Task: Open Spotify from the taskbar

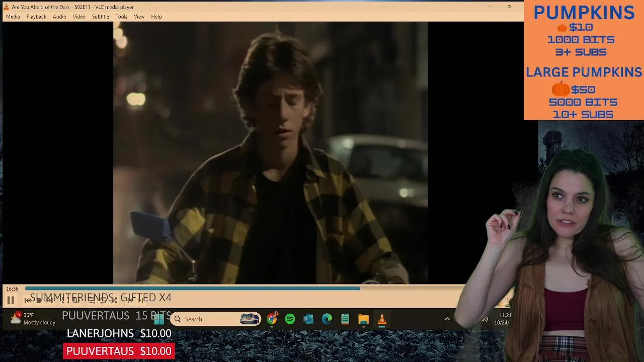Action: click(290, 319)
